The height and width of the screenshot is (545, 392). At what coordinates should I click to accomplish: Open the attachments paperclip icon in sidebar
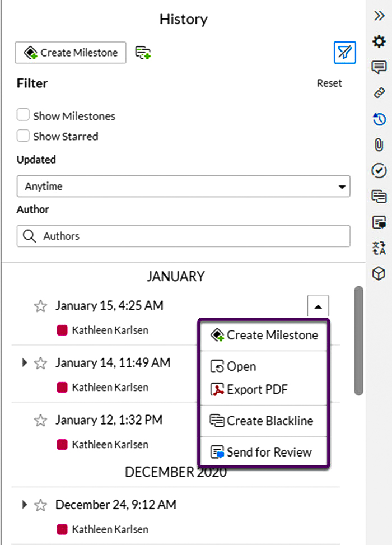pyautogui.click(x=379, y=145)
